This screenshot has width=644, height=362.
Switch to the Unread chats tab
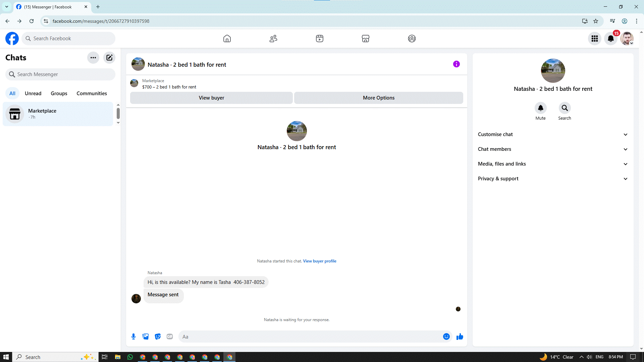point(33,94)
